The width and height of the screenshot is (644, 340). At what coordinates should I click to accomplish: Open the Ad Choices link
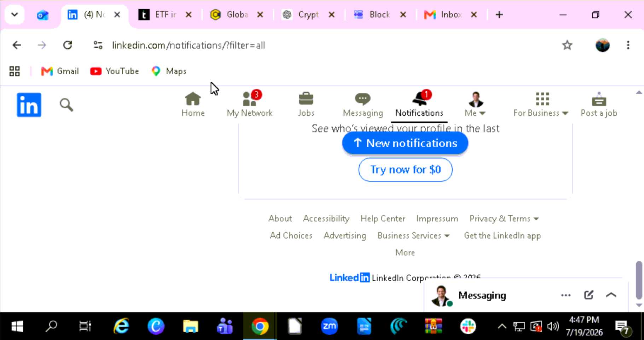coord(291,236)
